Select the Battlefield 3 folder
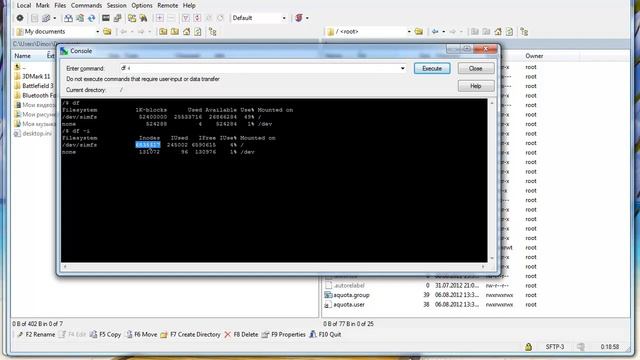This screenshot has width=640, height=360. pyautogui.click(x=33, y=86)
